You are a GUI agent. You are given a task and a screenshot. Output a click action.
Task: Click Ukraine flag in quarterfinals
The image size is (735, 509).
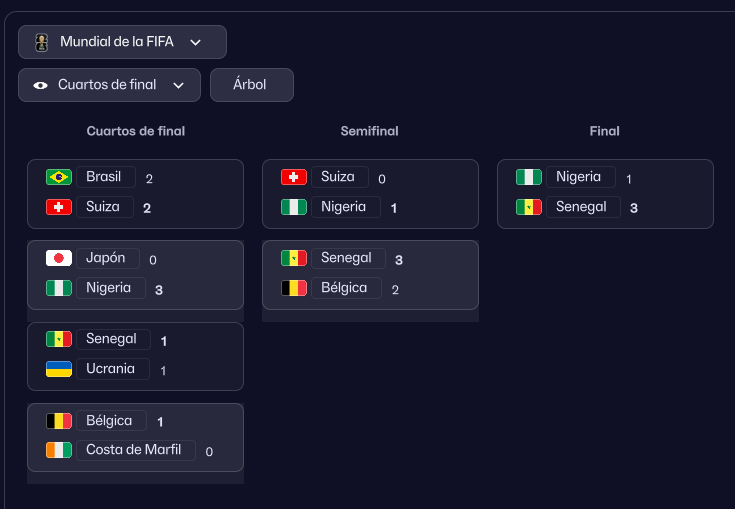(59, 369)
